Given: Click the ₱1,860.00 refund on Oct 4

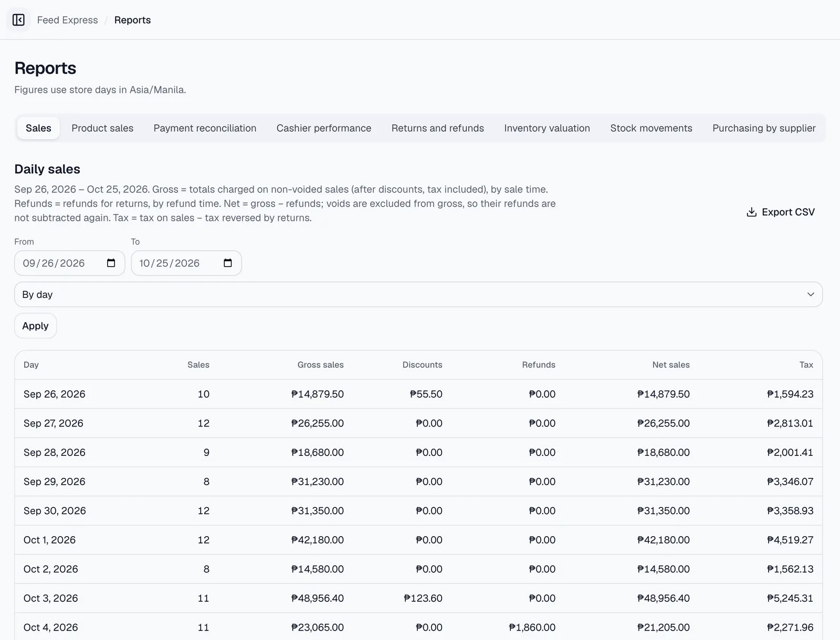Looking at the screenshot, I should [x=532, y=627].
